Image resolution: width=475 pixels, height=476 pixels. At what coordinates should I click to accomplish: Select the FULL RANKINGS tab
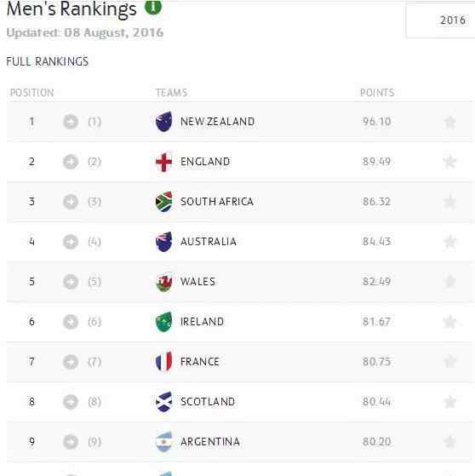[x=48, y=61]
